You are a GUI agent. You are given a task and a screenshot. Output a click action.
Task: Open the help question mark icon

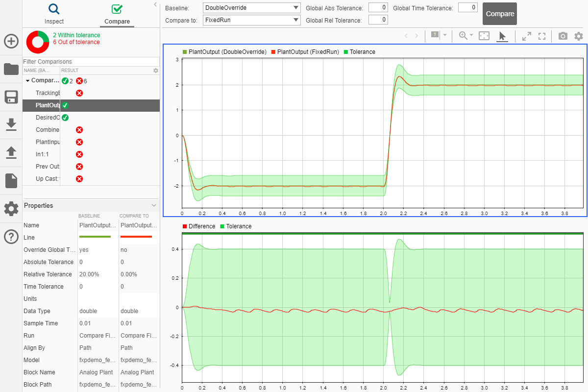pos(11,237)
